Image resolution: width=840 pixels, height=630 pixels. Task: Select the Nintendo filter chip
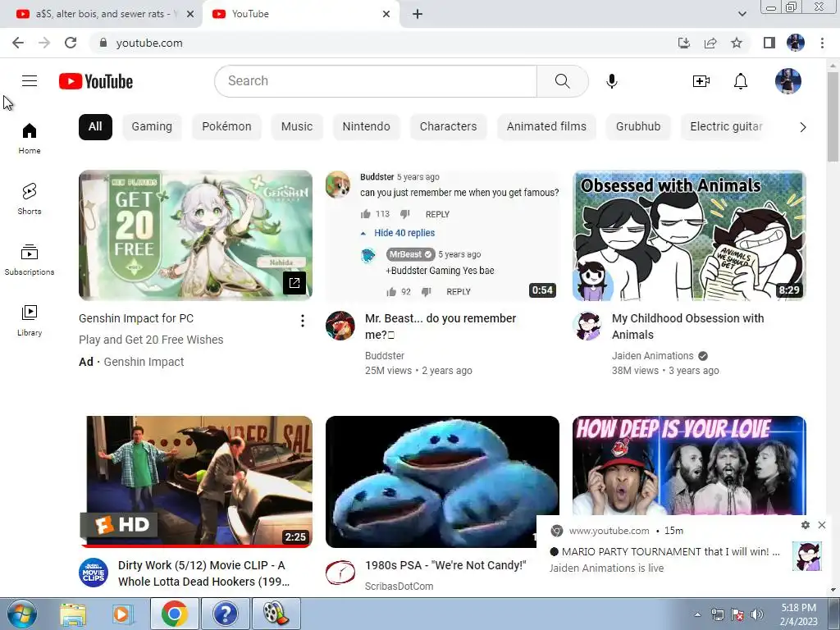pyautogui.click(x=367, y=127)
